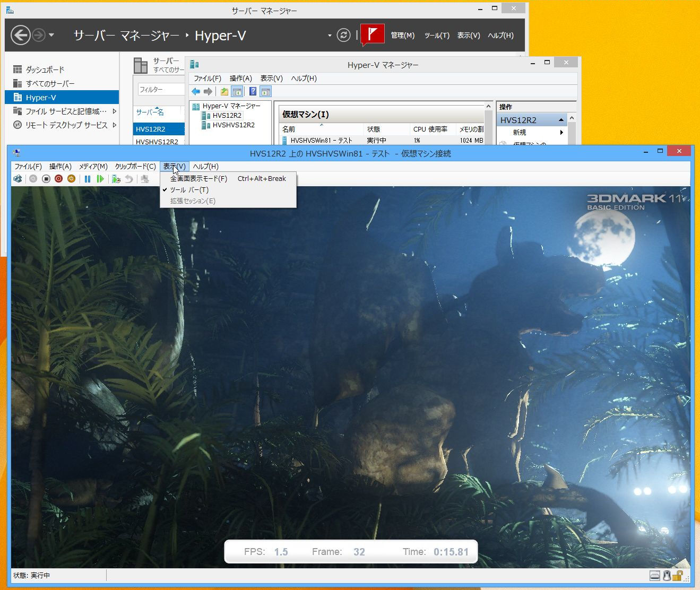Collapse the HVS12R2 actions section arrow

[x=561, y=120]
